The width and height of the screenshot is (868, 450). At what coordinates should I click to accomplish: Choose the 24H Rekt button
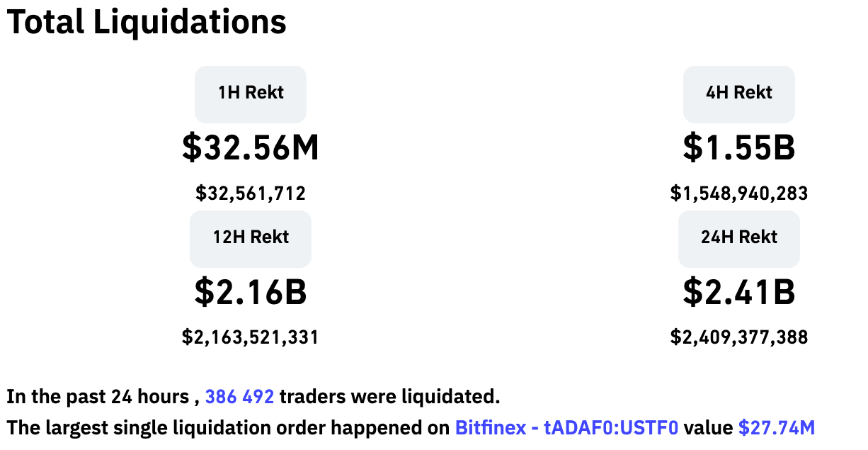pos(738,237)
